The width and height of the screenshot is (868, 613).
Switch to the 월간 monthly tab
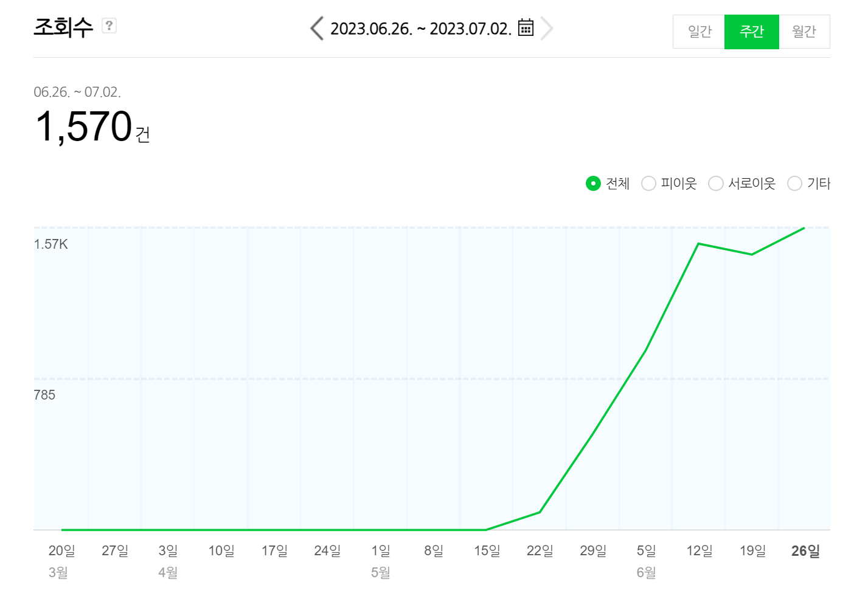point(804,32)
